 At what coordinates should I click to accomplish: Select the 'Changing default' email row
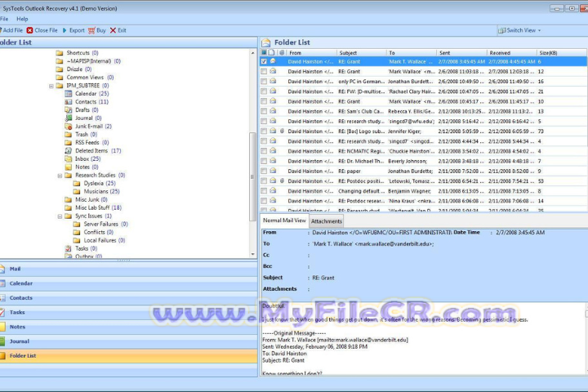click(x=423, y=191)
